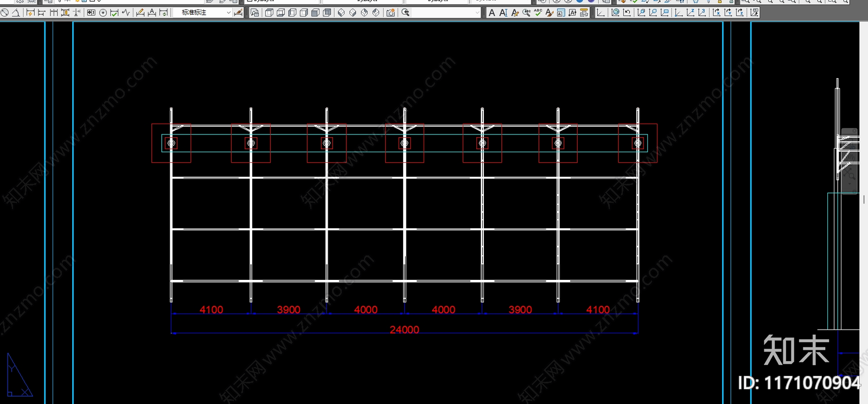Click the Named Views icon
The image size is (868, 404).
coord(254,12)
